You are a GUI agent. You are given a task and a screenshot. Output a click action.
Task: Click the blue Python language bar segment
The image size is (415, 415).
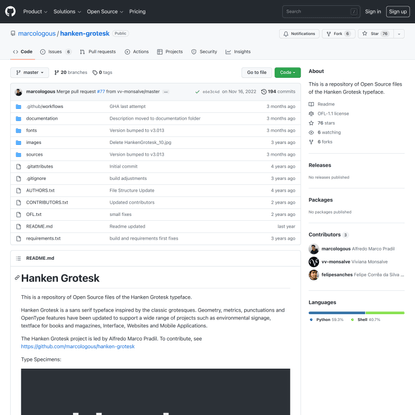click(337, 313)
